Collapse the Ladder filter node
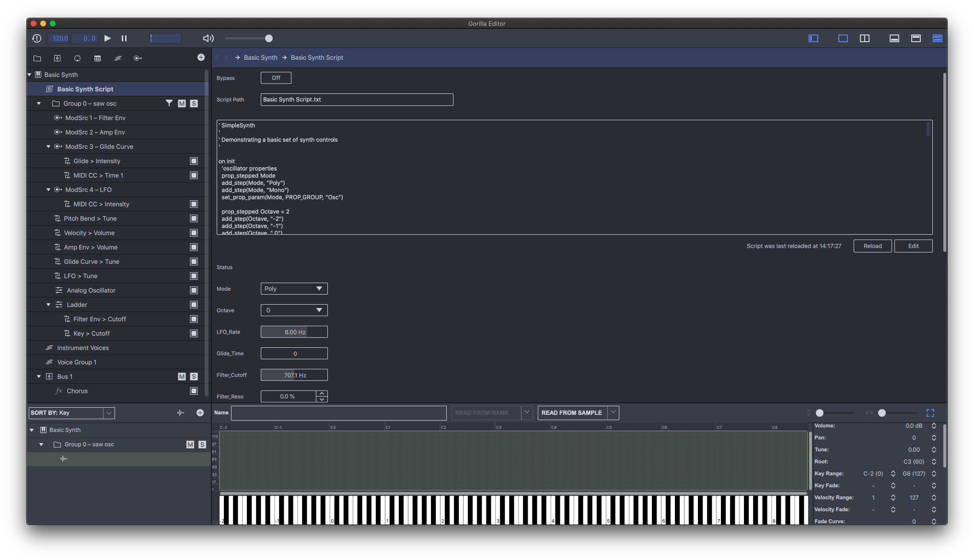Image resolution: width=974 pixels, height=560 pixels. tap(48, 305)
